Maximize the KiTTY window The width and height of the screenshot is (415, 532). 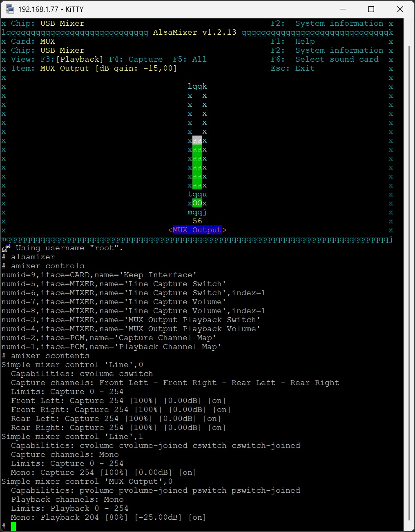coord(371,9)
